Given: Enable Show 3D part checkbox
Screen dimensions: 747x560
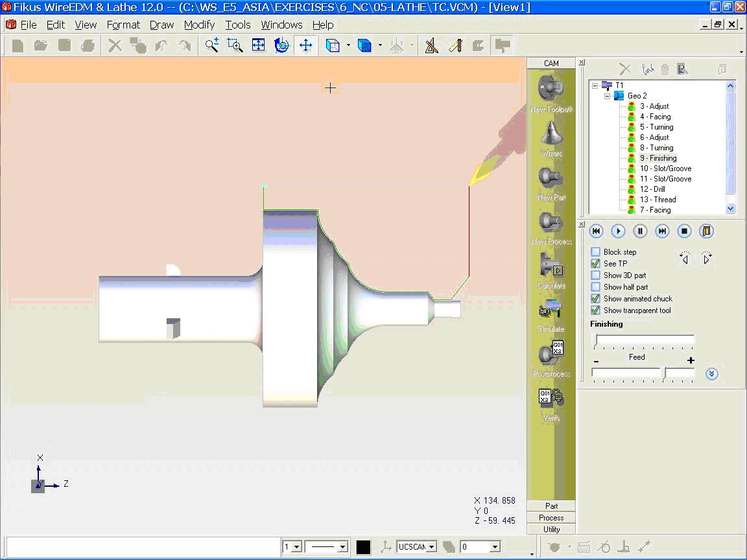Looking at the screenshot, I should [x=595, y=275].
